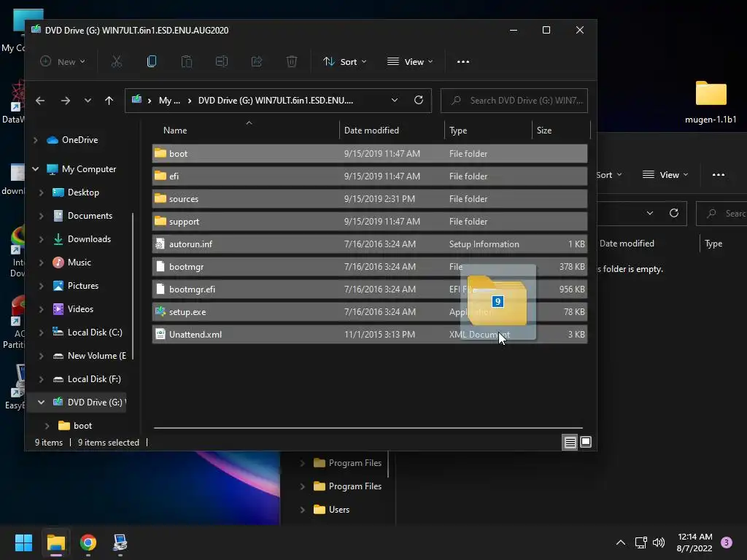
Task: Refresh the background Explorer window
Action: point(673,213)
